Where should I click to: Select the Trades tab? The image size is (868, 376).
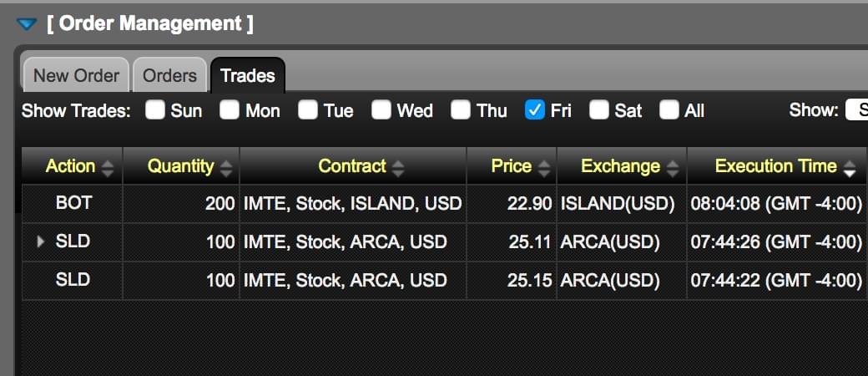[x=247, y=75]
